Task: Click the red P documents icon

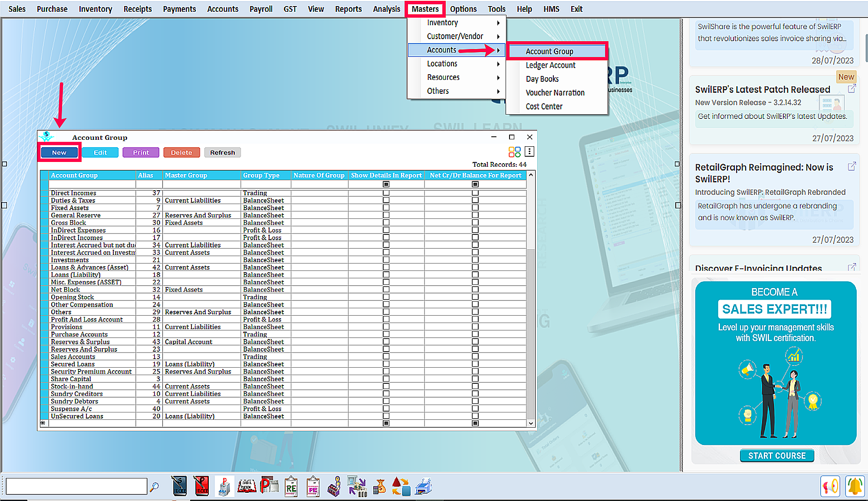Action: click(x=269, y=485)
